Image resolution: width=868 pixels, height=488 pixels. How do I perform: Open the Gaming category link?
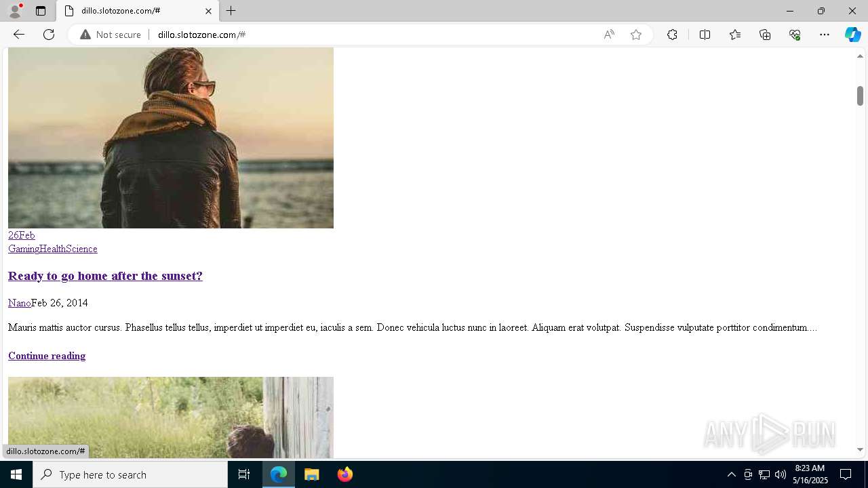coord(24,249)
